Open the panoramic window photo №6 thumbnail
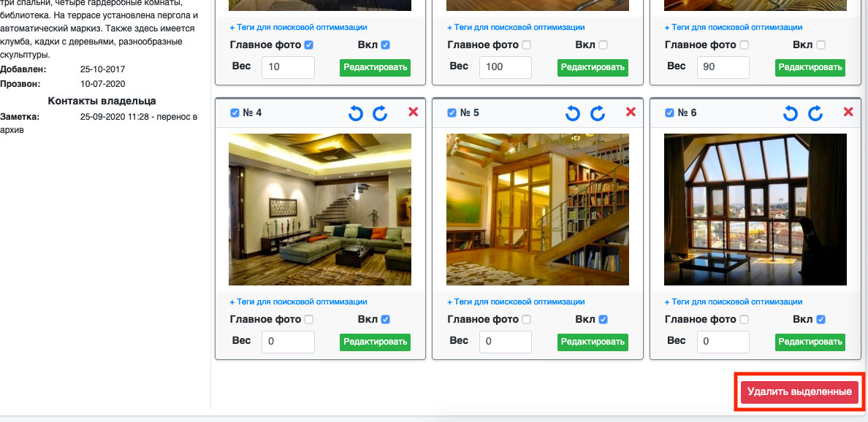The width and height of the screenshot is (868, 422). click(x=755, y=210)
